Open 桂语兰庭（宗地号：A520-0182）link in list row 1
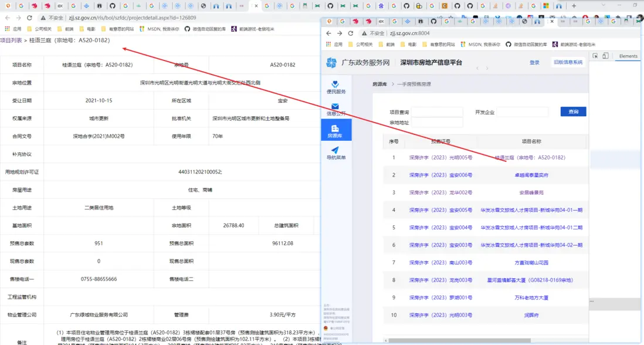Screen dimensions: 644x345 530,158
